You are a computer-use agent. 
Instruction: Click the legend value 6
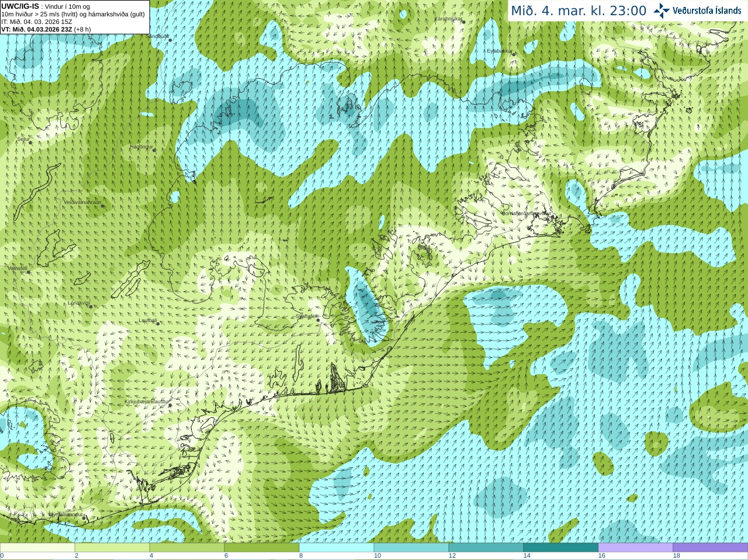pos(226,556)
